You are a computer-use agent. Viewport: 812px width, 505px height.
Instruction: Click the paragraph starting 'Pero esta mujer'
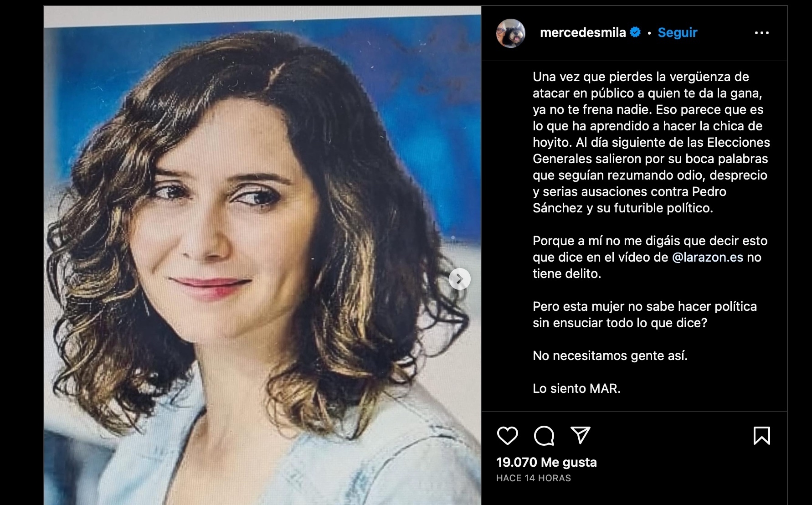(645, 314)
